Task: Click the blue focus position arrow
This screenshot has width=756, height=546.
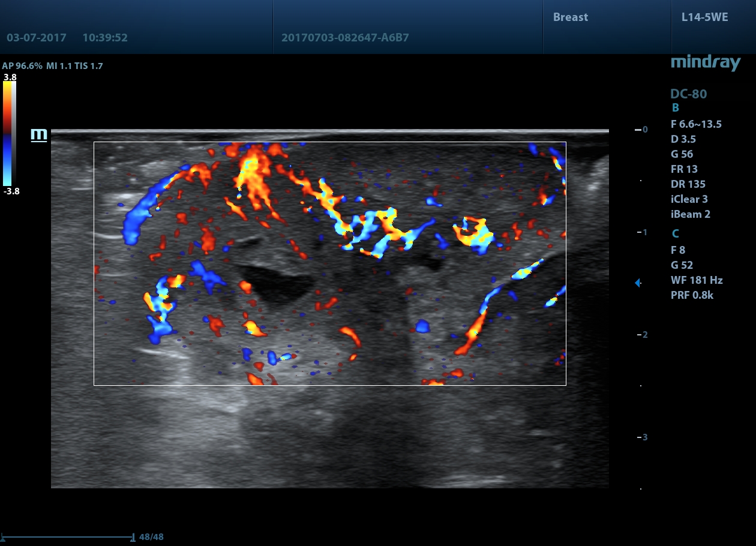Action: [637, 283]
